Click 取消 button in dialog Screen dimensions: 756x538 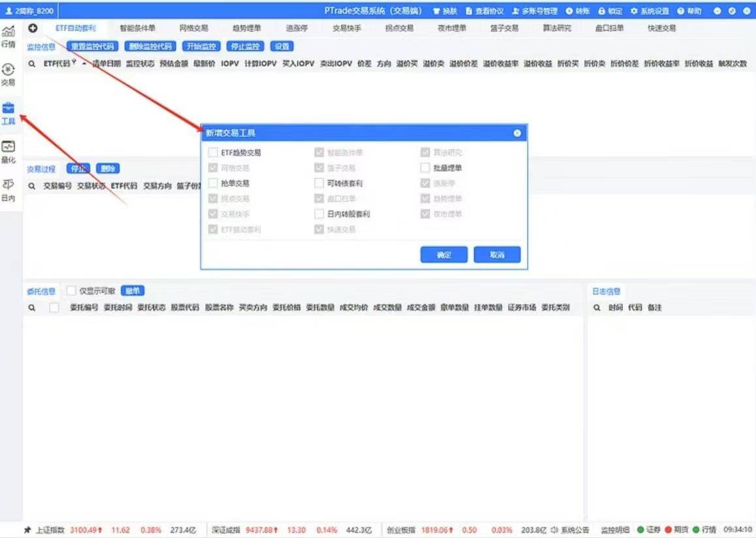click(497, 255)
